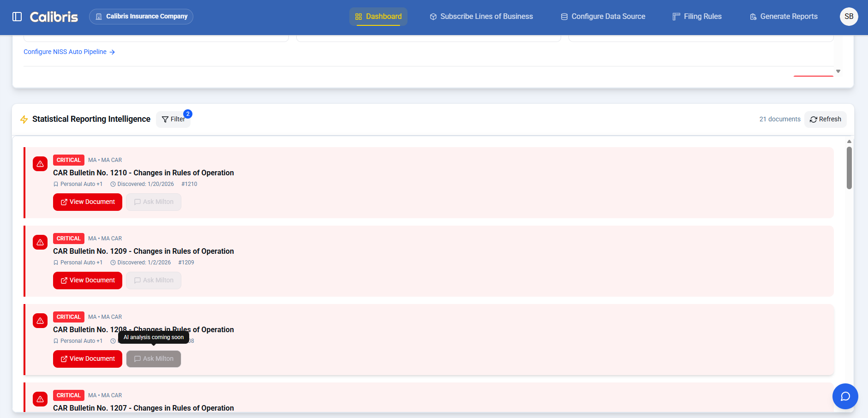The width and height of the screenshot is (868, 418).
Task: Open the Subscribe Lines of Business section
Action: pos(481,16)
